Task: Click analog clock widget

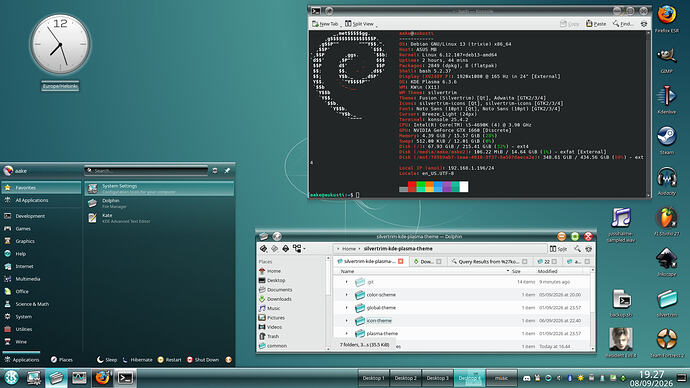Action: click(60, 44)
